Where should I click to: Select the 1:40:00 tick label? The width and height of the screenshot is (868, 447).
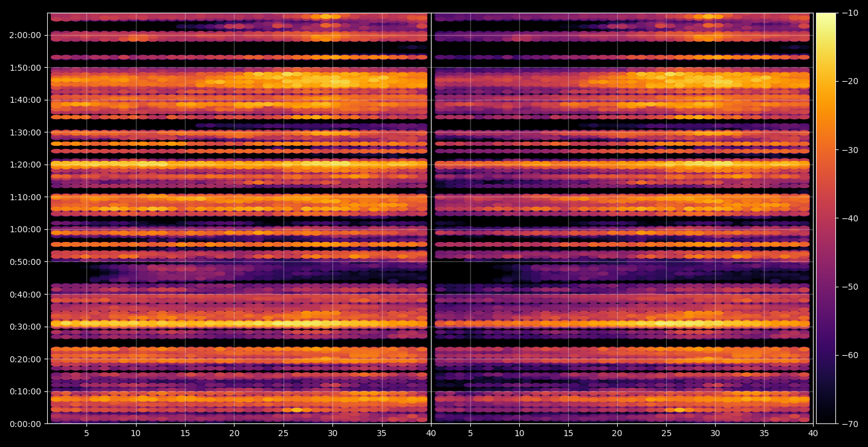[25, 100]
